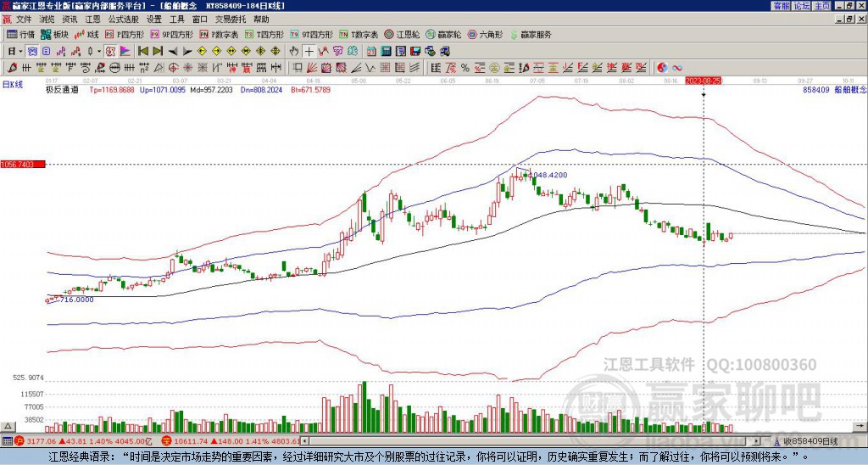The width and height of the screenshot is (868, 465).
Task: Select the circle with crosshair tool
Action: [173, 68]
